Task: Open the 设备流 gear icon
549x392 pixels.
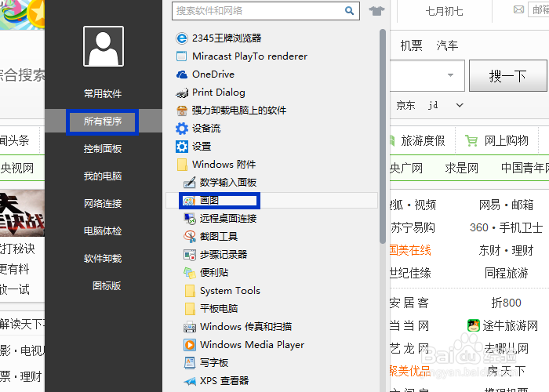Action: (x=182, y=129)
